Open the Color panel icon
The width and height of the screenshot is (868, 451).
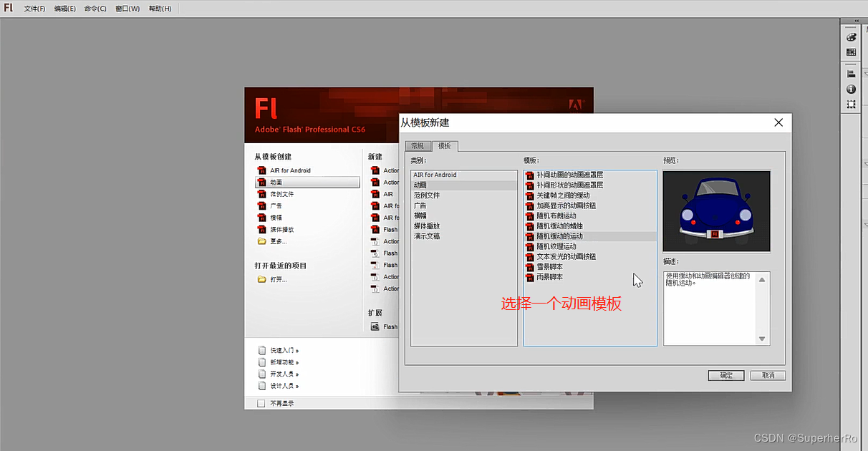click(851, 37)
